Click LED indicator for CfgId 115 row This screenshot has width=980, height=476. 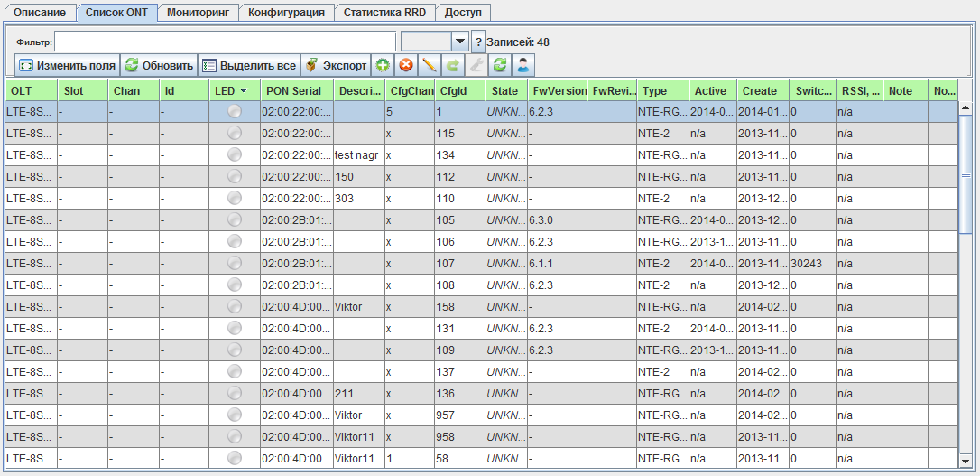pos(235,133)
